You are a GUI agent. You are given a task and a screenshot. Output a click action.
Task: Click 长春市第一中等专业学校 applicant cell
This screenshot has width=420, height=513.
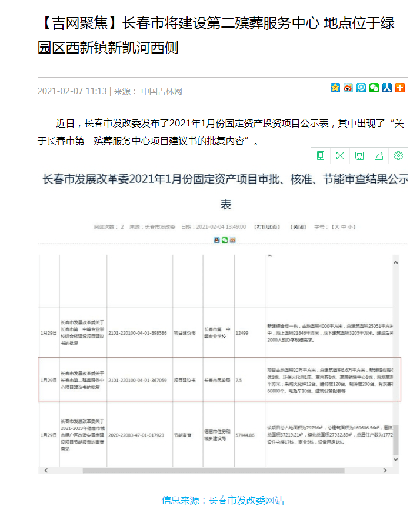coord(217,333)
